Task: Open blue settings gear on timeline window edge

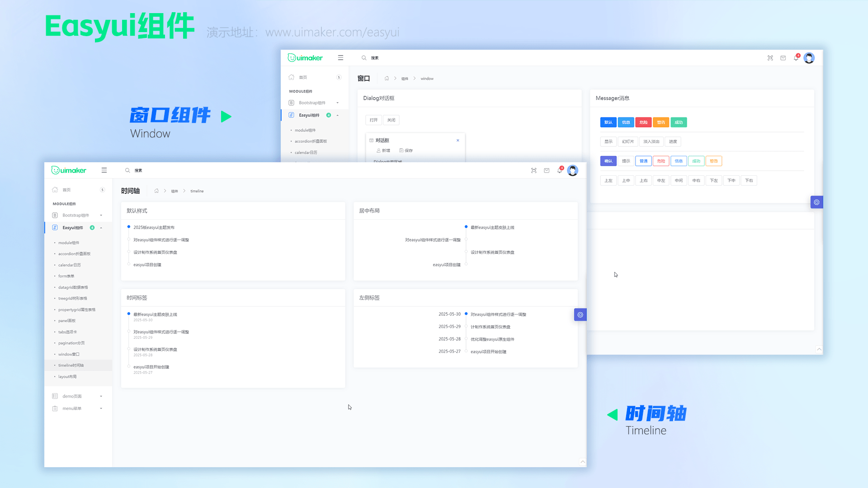Action: [580, 315]
